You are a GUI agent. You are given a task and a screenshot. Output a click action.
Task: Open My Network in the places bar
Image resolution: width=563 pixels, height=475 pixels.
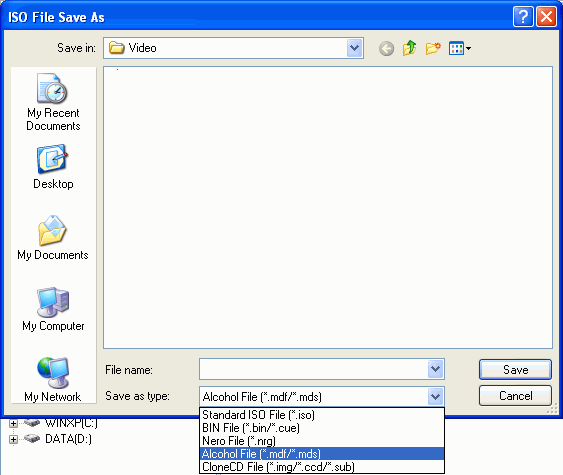(53, 379)
